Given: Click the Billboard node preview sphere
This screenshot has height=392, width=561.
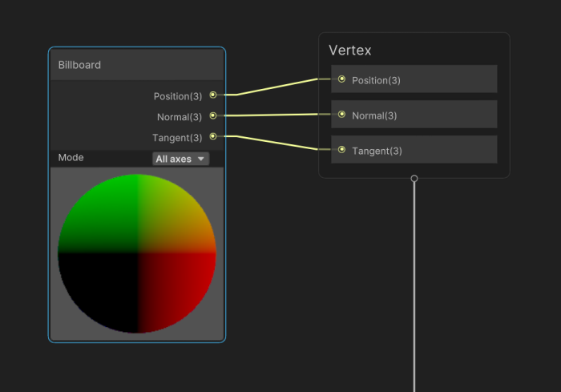Looking at the screenshot, I should (x=137, y=253).
